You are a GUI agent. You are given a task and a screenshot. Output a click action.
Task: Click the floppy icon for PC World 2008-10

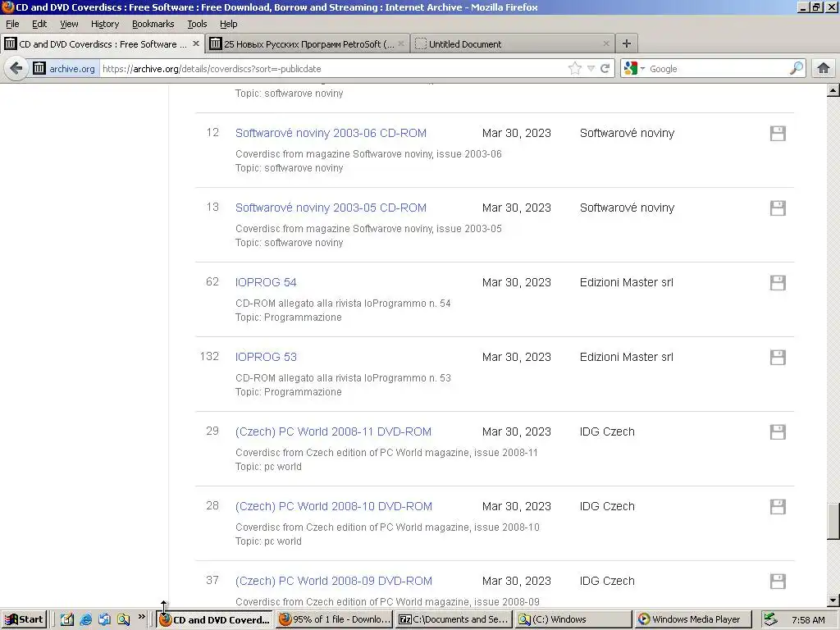778,506
